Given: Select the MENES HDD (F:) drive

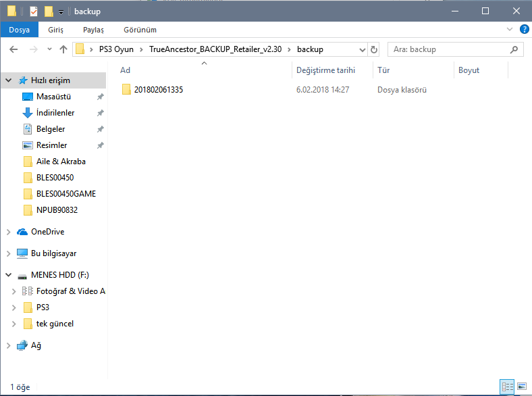Looking at the screenshot, I should 59,275.
